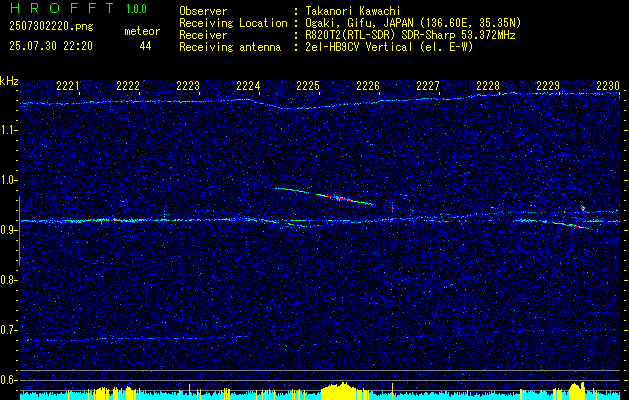
Task: Select the file name 2507302220.png
Action: [51, 27]
